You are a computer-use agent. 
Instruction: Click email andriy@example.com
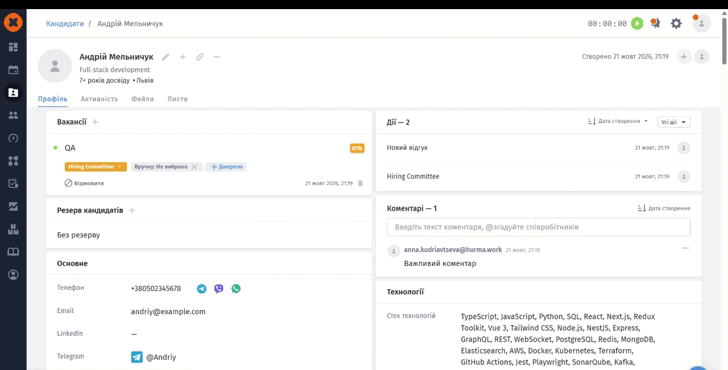pos(168,312)
